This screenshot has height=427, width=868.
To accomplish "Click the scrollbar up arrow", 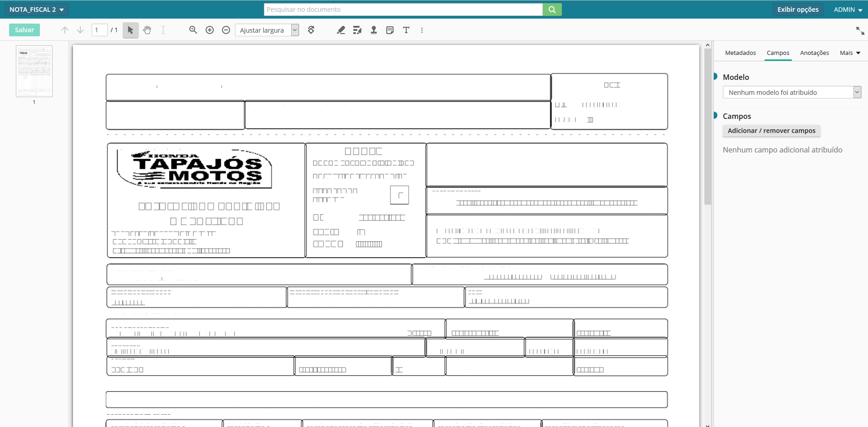I will (x=707, y=45).
